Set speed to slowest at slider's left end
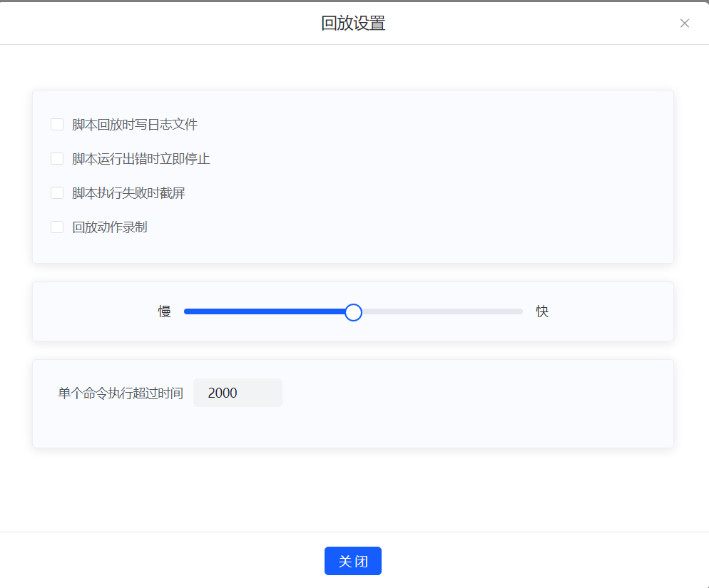 185,311
